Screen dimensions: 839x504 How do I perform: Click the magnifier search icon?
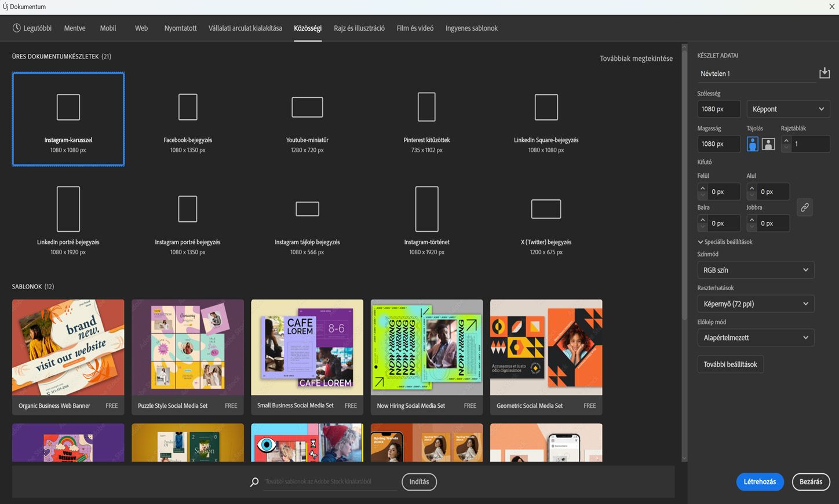[254, 482]
